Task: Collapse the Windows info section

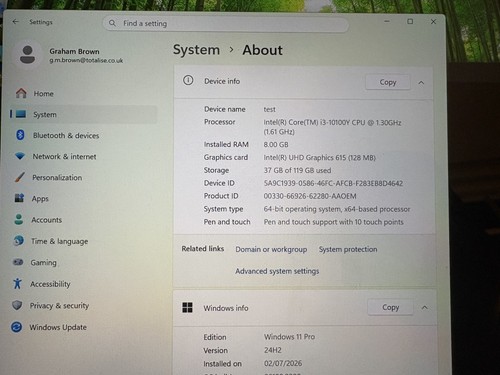Action: pyautogui.click(x=424, y=307)
